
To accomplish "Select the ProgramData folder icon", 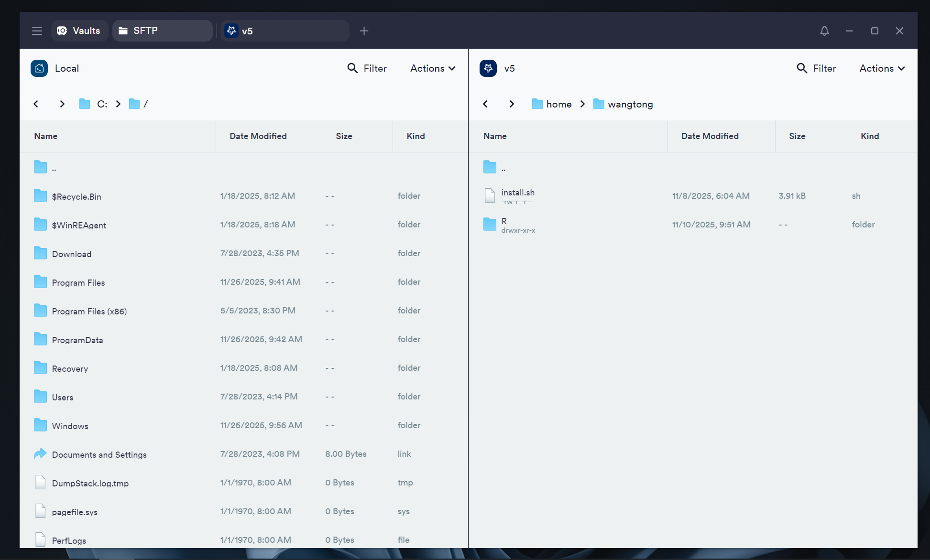I will tap(41, 339).
